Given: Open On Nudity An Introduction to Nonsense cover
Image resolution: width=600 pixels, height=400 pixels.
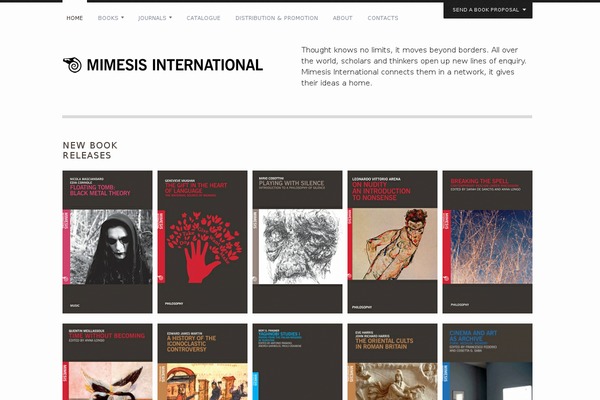Looking at the screenshot, I should (x=392, y=242).
